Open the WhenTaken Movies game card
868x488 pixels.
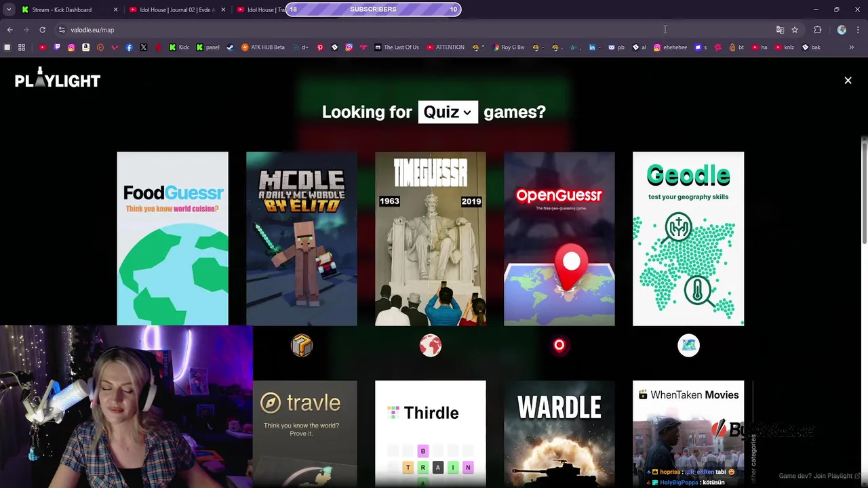[688, 434]
